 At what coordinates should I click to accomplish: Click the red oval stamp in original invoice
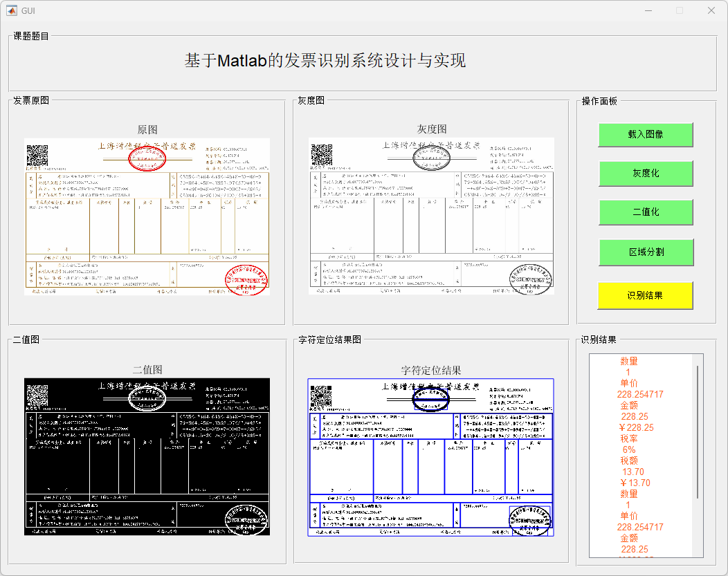click(x=147, y=158)
